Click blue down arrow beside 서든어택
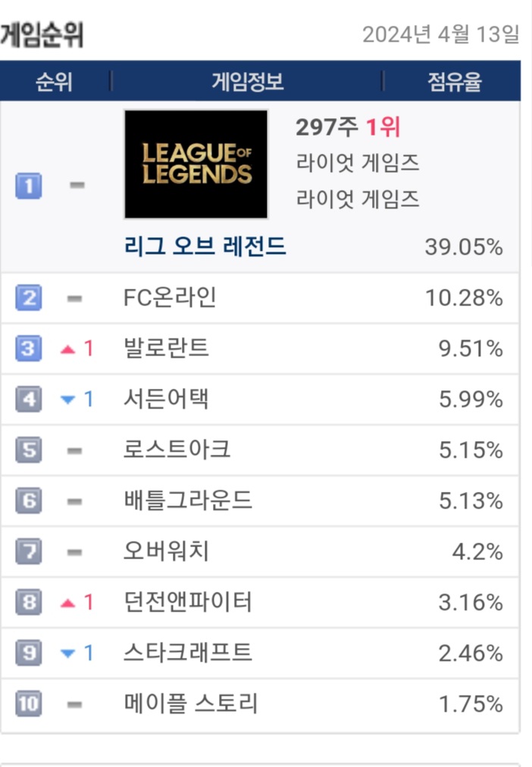This screenshot has width=532, height=767. pyautogui.click(x=69, y=400)
